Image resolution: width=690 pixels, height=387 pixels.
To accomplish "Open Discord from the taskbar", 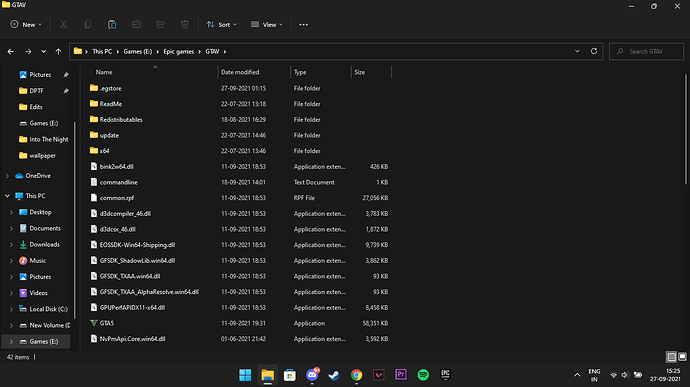I will coord(312,375).
